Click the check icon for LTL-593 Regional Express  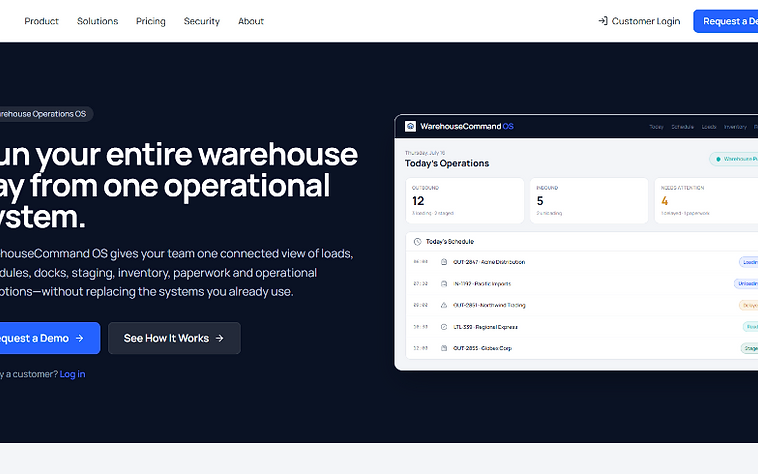[x=444, y=327]
